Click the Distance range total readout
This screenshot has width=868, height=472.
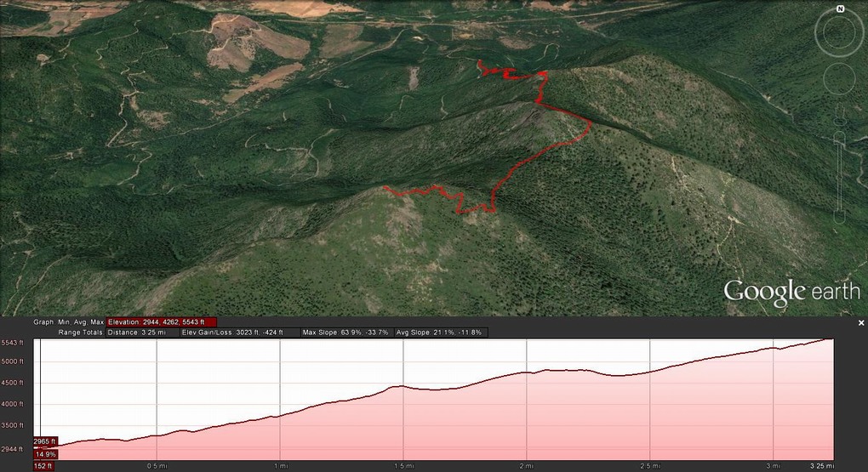point(141,332)
